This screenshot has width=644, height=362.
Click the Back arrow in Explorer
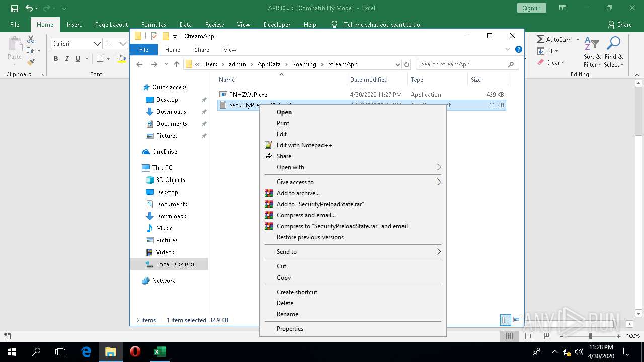140,64
